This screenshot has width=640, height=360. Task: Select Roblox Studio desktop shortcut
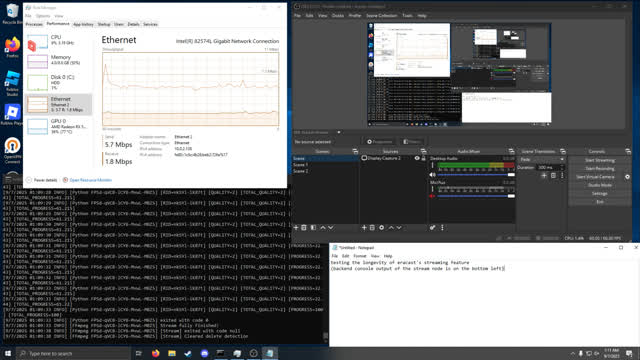point(12,84)
